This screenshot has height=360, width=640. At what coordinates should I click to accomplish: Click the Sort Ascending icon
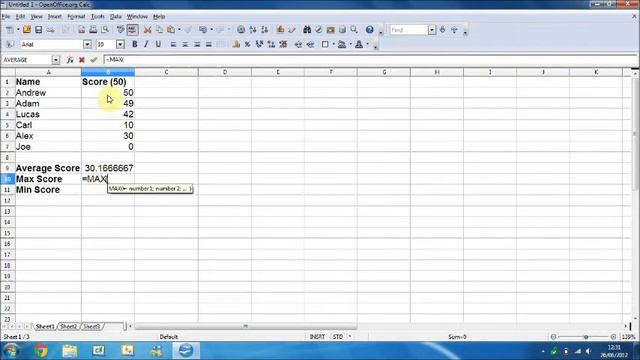coord(253,30)
